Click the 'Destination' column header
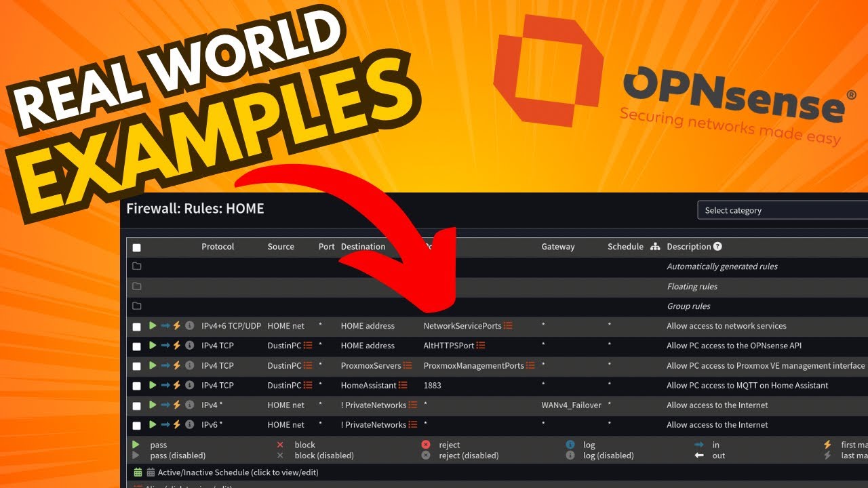Screen dimensions: 868x488 [x=363, y=247]
